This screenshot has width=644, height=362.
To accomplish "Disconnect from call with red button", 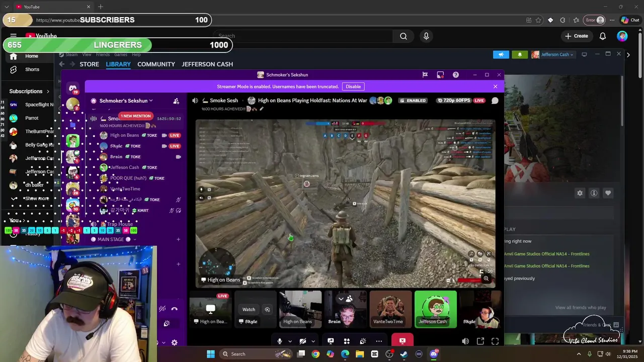I will click(x=402, y=340).
